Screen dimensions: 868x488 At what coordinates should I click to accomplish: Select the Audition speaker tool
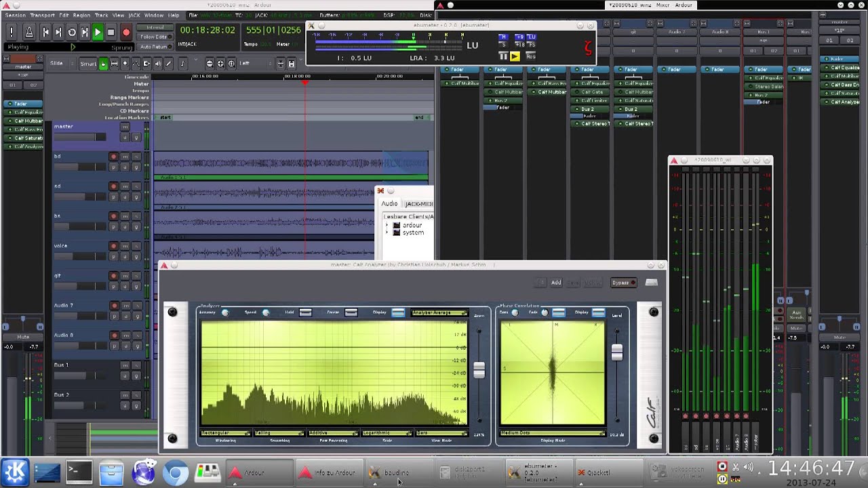[158, 64]
